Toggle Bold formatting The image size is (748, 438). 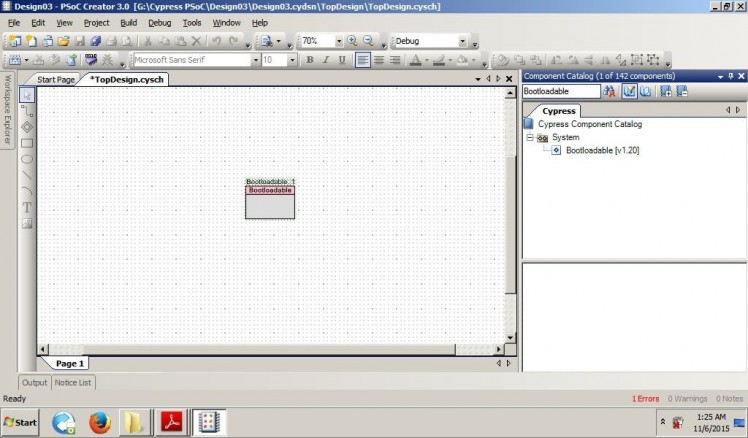[310, 60]
